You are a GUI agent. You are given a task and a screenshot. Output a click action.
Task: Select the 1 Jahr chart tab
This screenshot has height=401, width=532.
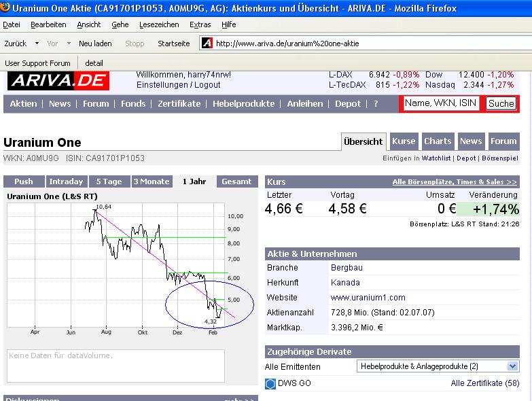coord(194,181)
